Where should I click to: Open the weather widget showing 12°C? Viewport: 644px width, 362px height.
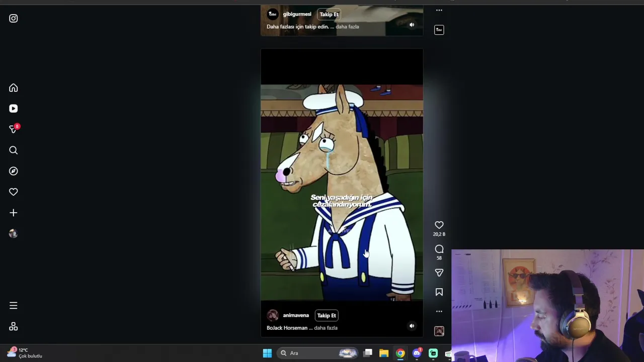tap(24, 353)
